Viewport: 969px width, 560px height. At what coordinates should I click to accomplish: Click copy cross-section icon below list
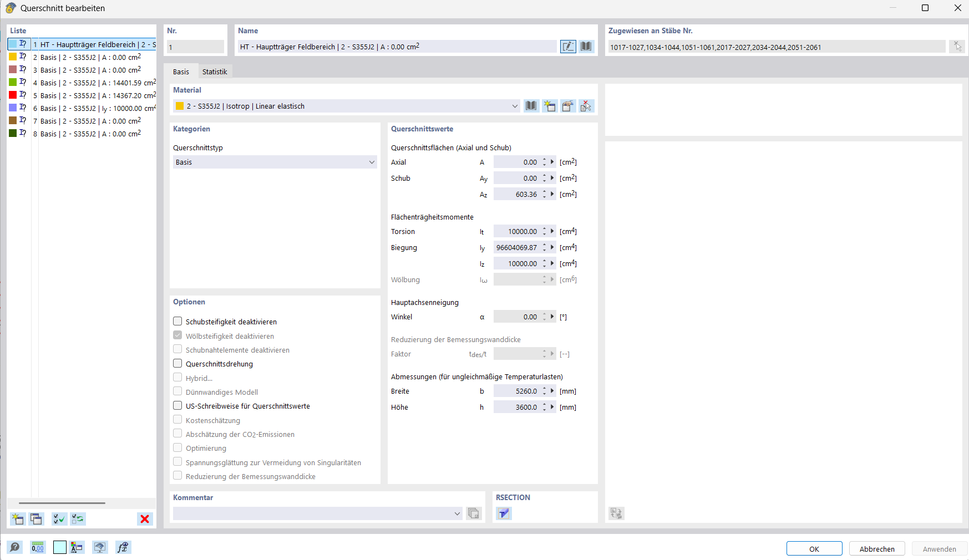tap(36, 519)
